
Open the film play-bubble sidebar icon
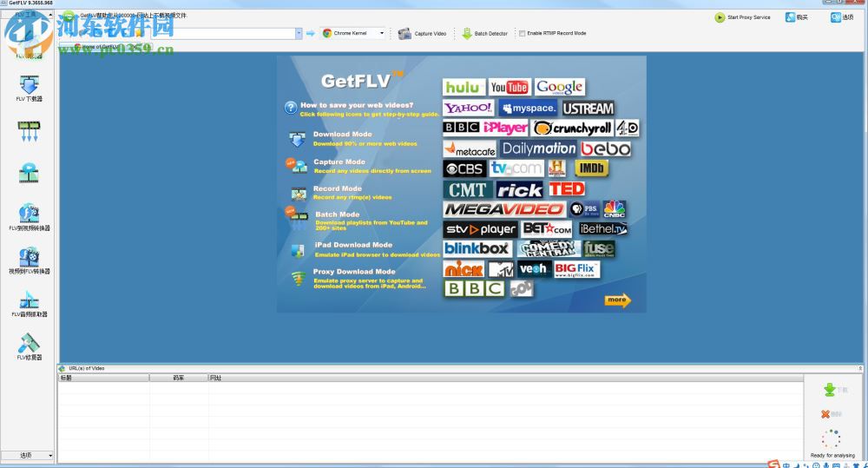coord(29,174)
